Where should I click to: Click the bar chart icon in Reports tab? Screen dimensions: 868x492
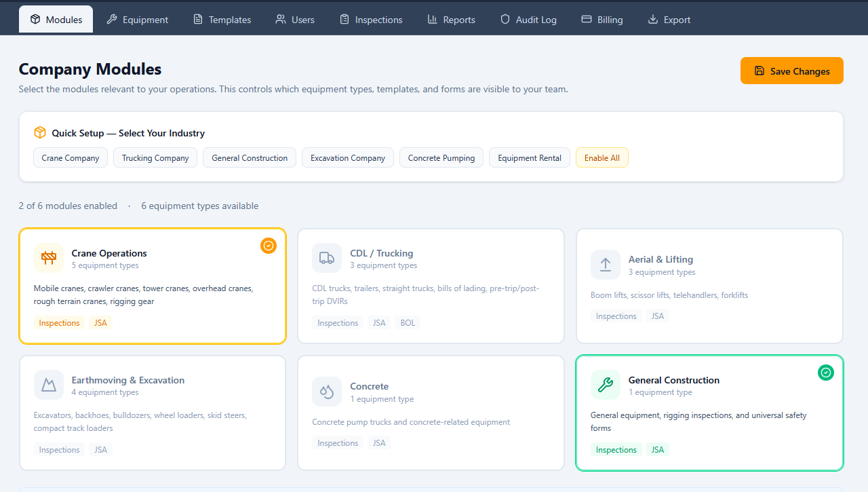pyautogui.click(x=432, y=20)
